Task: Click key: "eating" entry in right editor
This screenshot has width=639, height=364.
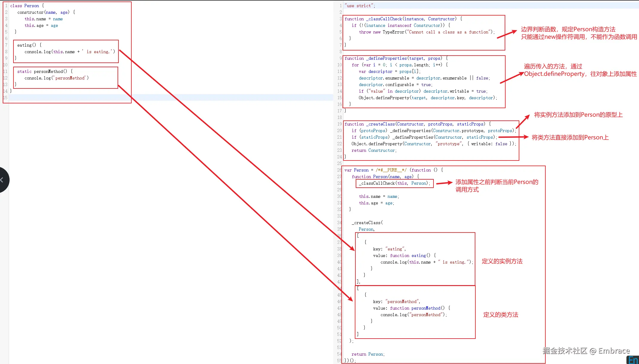Action: click(x=389, y=249)
